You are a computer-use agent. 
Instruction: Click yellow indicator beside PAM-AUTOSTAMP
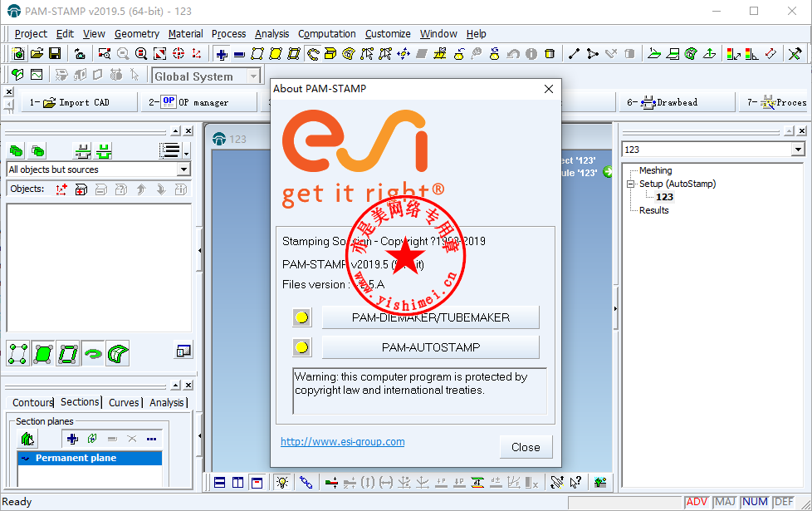[302, 347]
